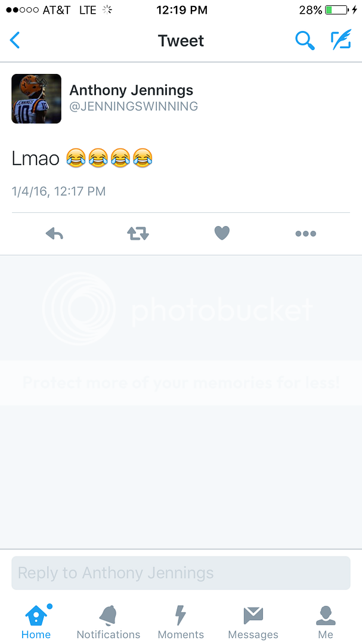362x644 pixels.
Task: Tap the tweet timestamp 1/4/16, 12:17 PM
Action: tap(59, 191)
